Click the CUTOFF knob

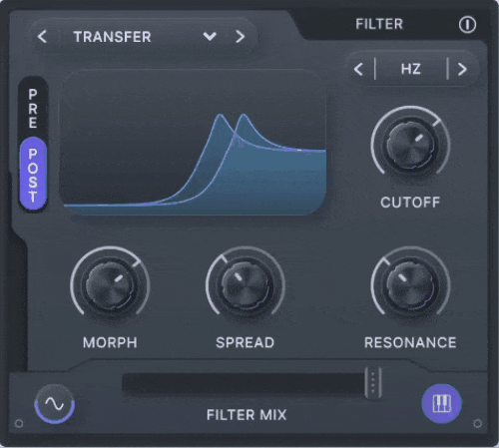click(410, 145)
